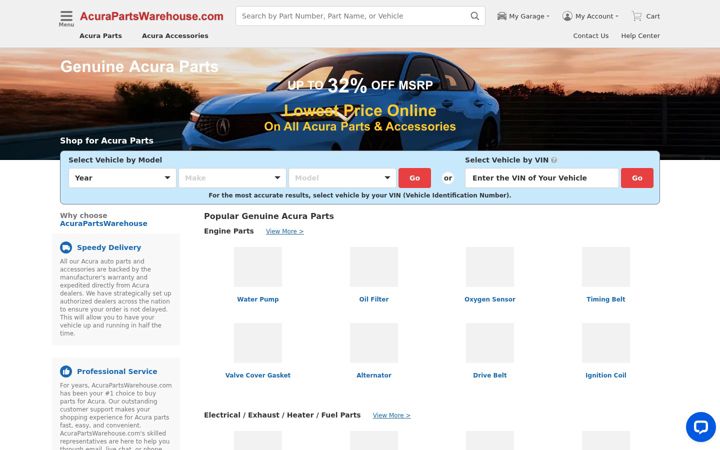Click the Valve Cover Gasket thumbnail
The width and height of the screenshot is (720, 450).
coord(258,343)
